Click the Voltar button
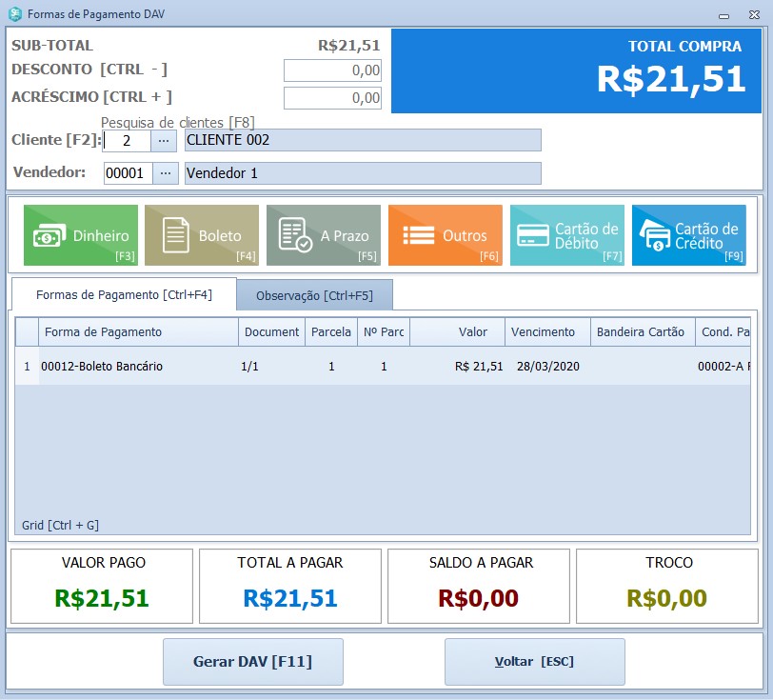 pos(534,662)
